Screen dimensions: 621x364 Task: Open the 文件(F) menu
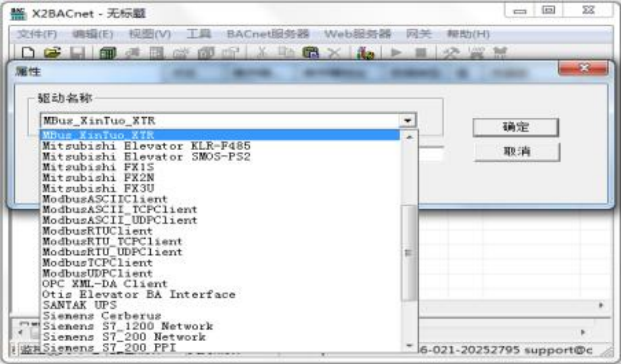pyautogui.click(x=37, y=34)
